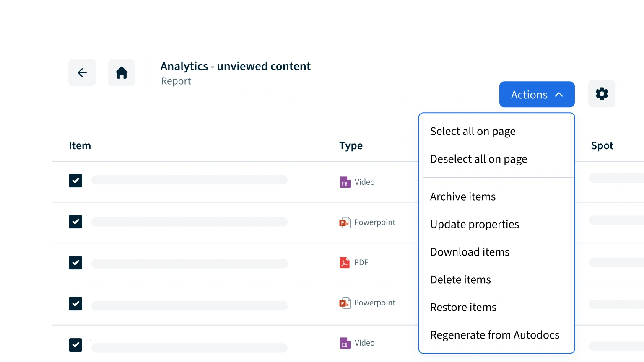Open settings with the gear icon
The image size is (644, 362).
602,94
